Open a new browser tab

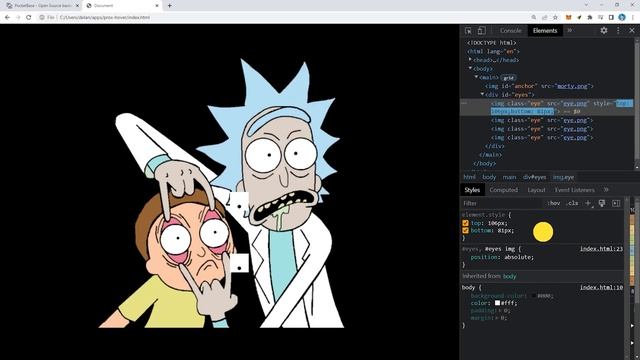click(x=169, y=6)
